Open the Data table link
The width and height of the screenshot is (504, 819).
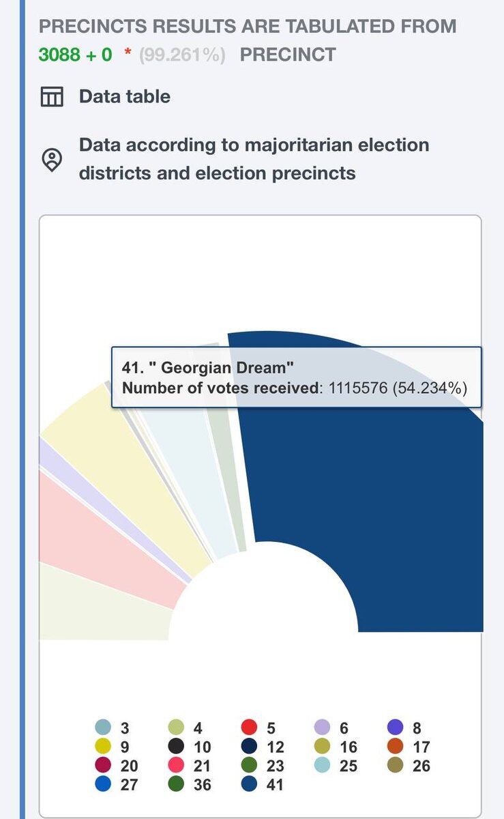pyautogui.click(x=125, y=97)
